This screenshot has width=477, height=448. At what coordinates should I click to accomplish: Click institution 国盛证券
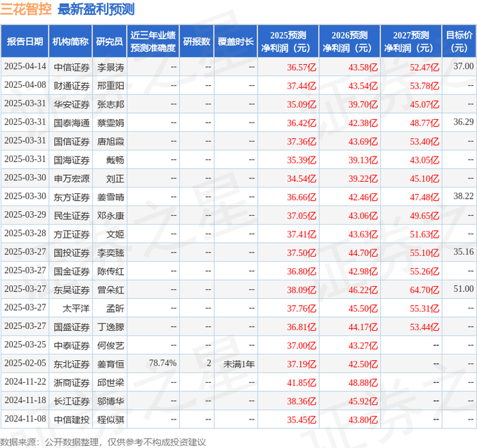[72, 327]
